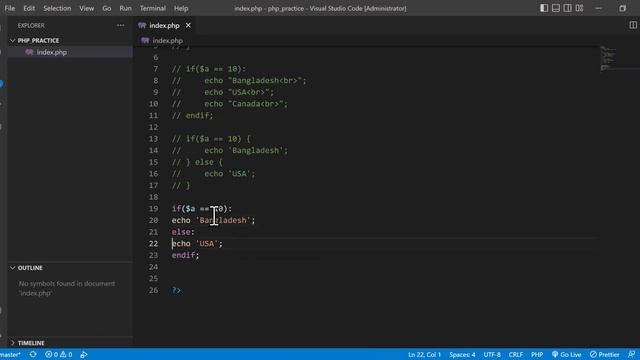Click the 'Bangladesh' string on line 20
The image size is (640, 360).
(x=223, y=220)
